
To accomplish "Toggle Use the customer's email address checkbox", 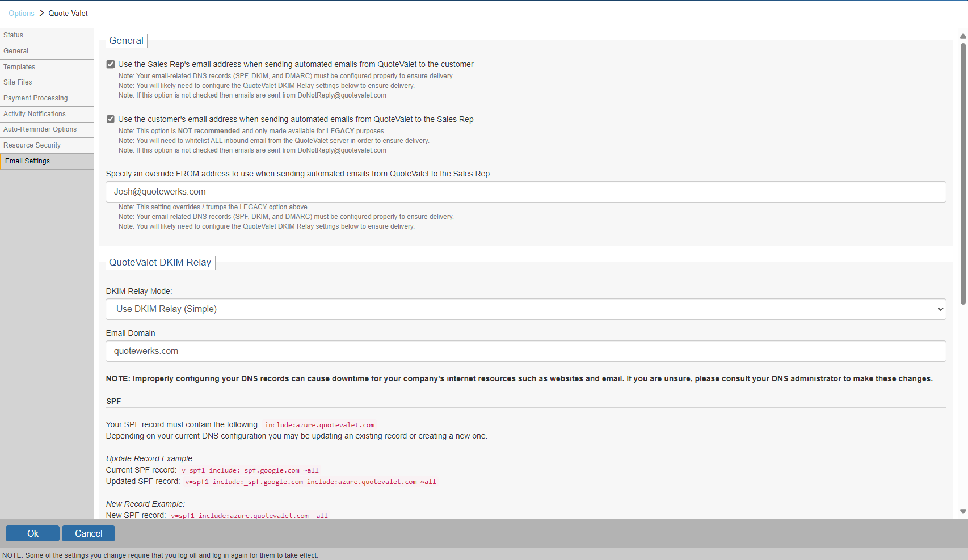I will [x=111, y=119].
